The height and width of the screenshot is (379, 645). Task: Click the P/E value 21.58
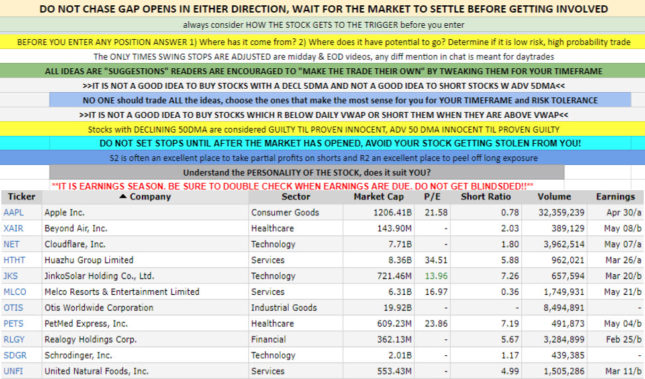pos(436,212)
